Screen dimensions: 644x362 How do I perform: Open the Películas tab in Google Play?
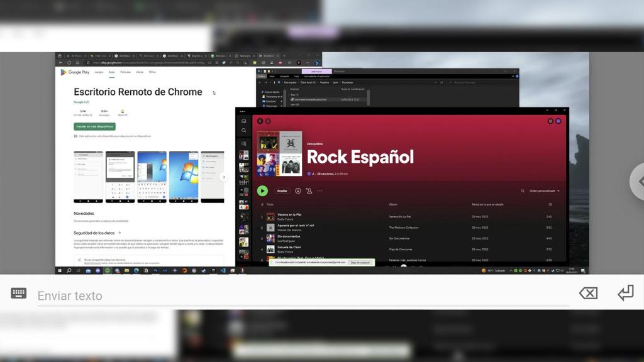coord(125,72)
